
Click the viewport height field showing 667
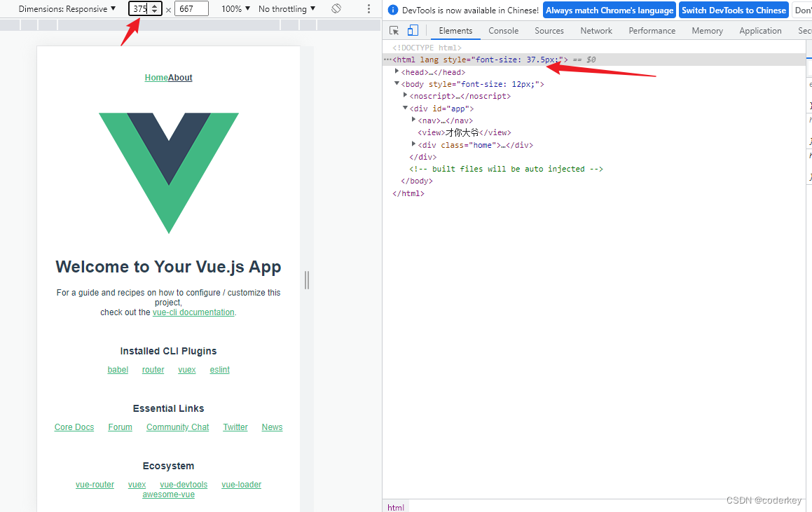(x=191, y=9)
